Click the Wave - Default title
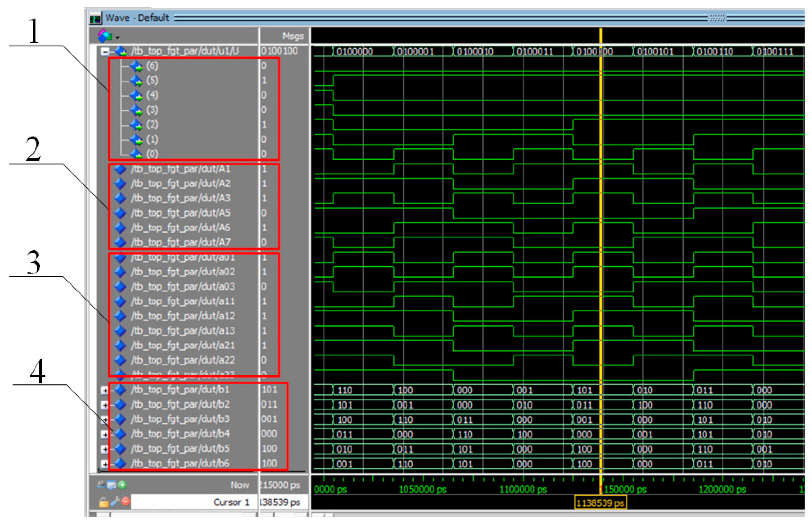Image resolution: width=812 pixels, height=525 pixels. click(x=137, y=18)
